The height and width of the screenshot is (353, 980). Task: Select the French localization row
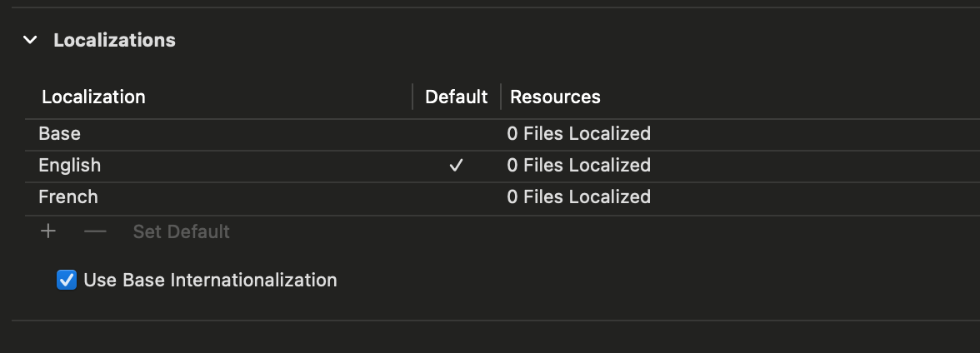(x=502, y=197)
